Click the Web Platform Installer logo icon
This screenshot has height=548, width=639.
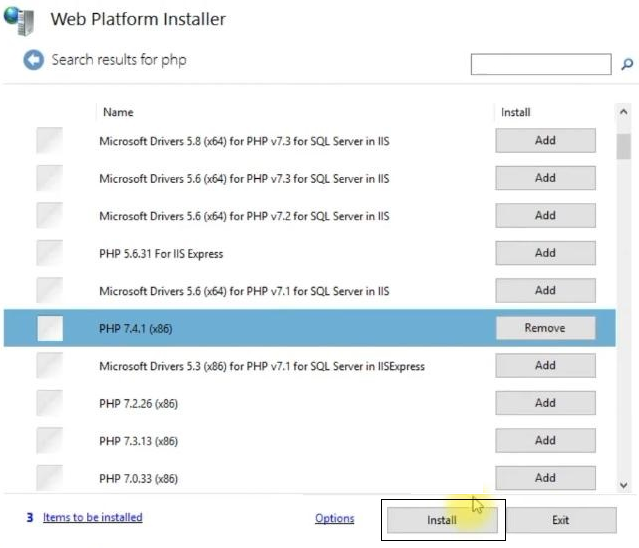tap(19, 21)
